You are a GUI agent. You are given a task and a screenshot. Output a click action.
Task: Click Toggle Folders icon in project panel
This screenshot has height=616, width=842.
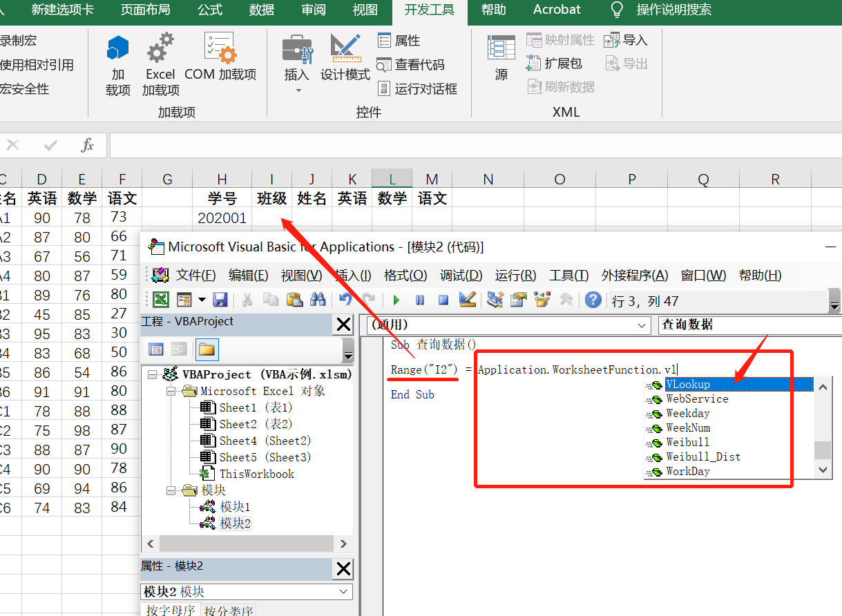coord(207,349)
